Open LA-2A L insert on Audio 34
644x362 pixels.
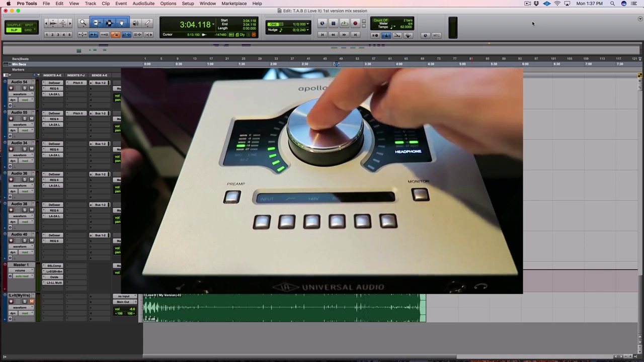tap(53, 155)
